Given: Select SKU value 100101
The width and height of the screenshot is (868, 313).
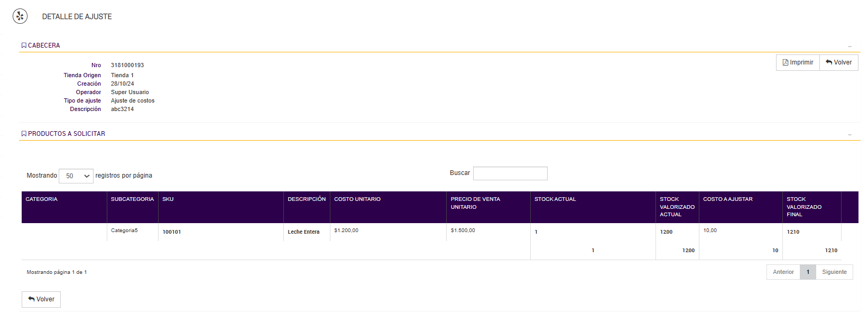Looking at the screenshot, I should (172, 232).
